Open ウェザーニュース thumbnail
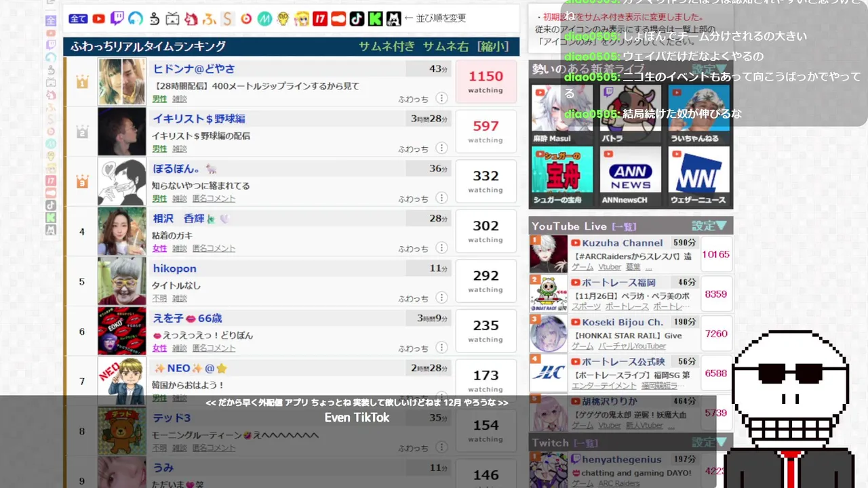 (698, 176)
